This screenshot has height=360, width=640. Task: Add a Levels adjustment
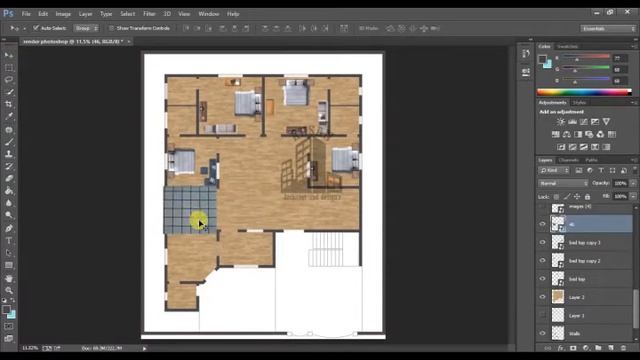coord(572,122)
